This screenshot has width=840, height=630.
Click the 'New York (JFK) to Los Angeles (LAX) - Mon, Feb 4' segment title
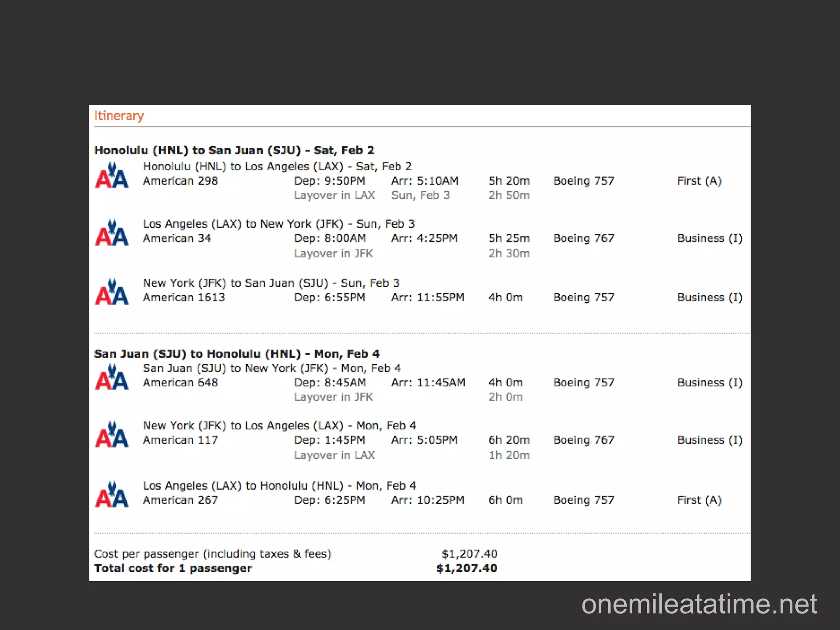[x=279, y=426]
